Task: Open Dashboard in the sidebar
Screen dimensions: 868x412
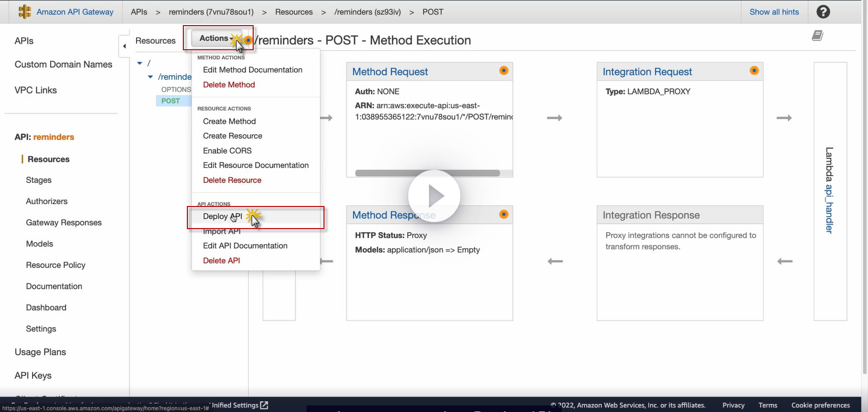Action: [x=46, y=307]
